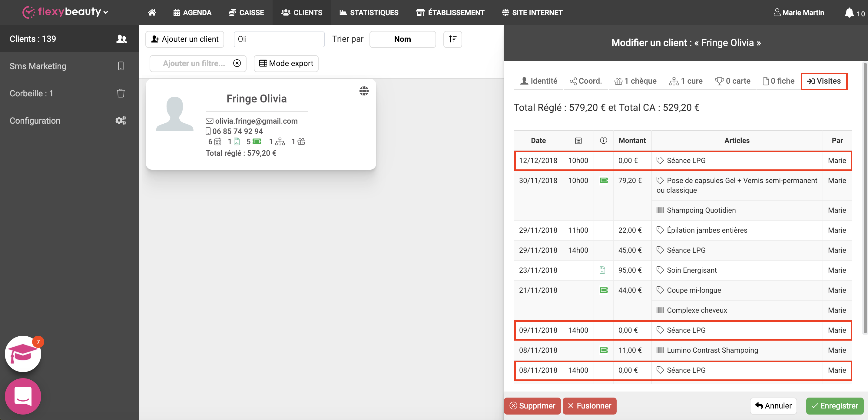
Task: Open the STATISTIQUES menu
Action: (x=369, y=12)
